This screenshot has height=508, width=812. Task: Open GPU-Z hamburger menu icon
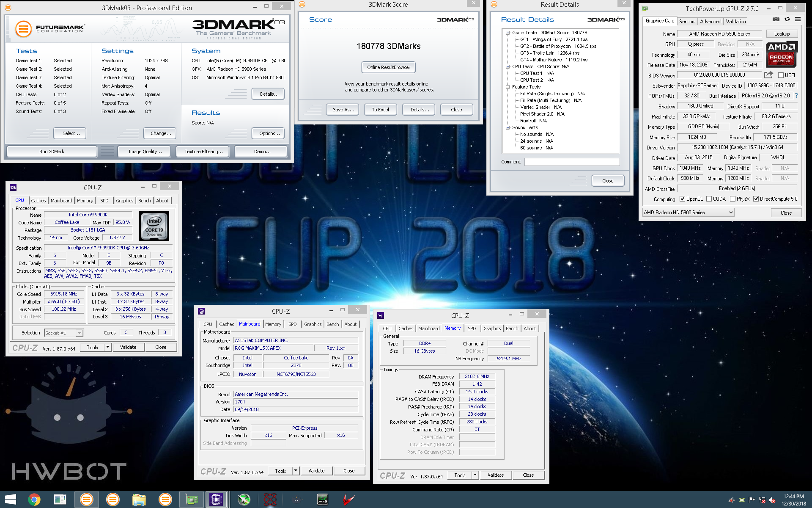(798, 19)
